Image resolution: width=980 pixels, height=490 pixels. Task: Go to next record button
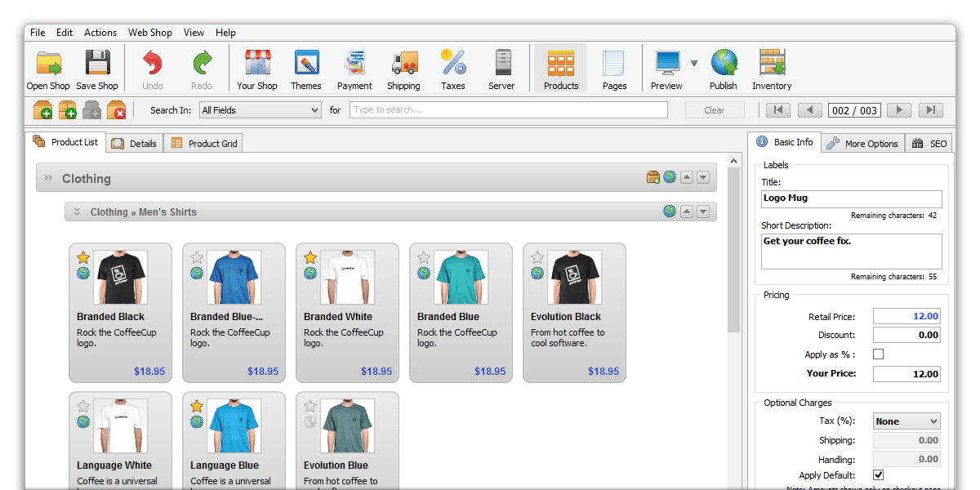899,110
